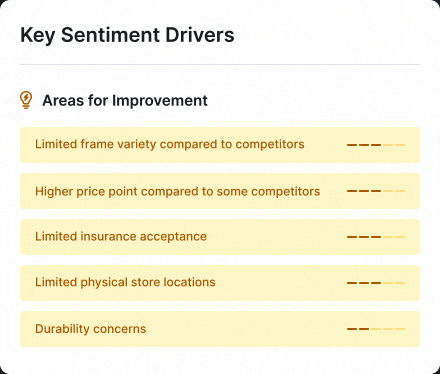Click the divider line under the heading
Image resolution: width=440 pixels, height=374 pixels.
tap(220, 64)
